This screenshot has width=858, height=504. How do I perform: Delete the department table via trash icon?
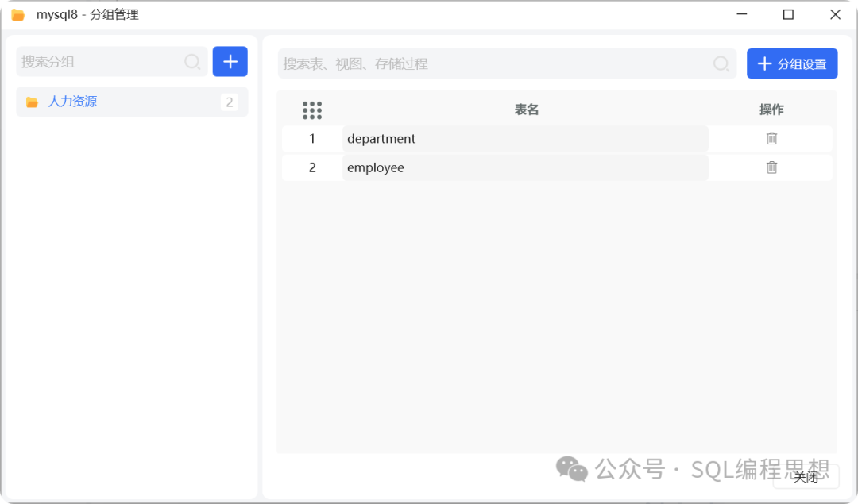(771, 139)
